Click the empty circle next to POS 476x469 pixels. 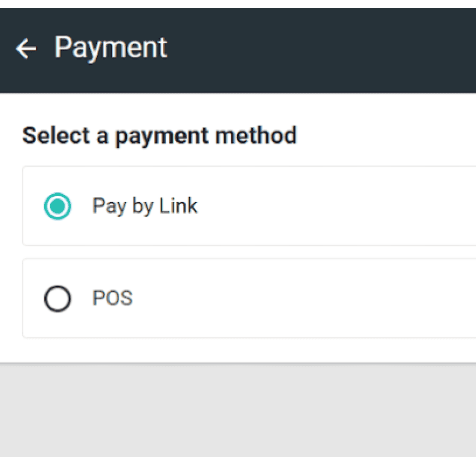(x=57, y=299)
